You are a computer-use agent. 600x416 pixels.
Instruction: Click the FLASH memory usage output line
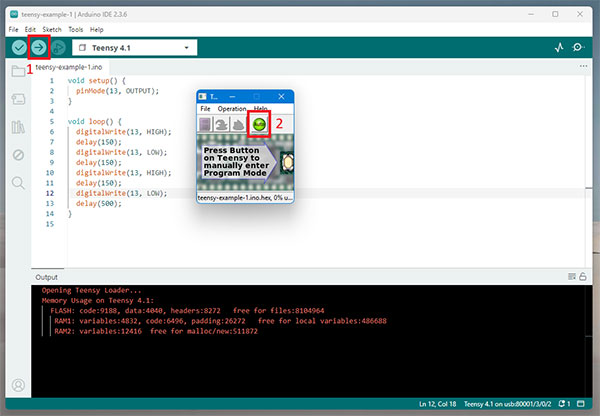(x=187, y=310)
